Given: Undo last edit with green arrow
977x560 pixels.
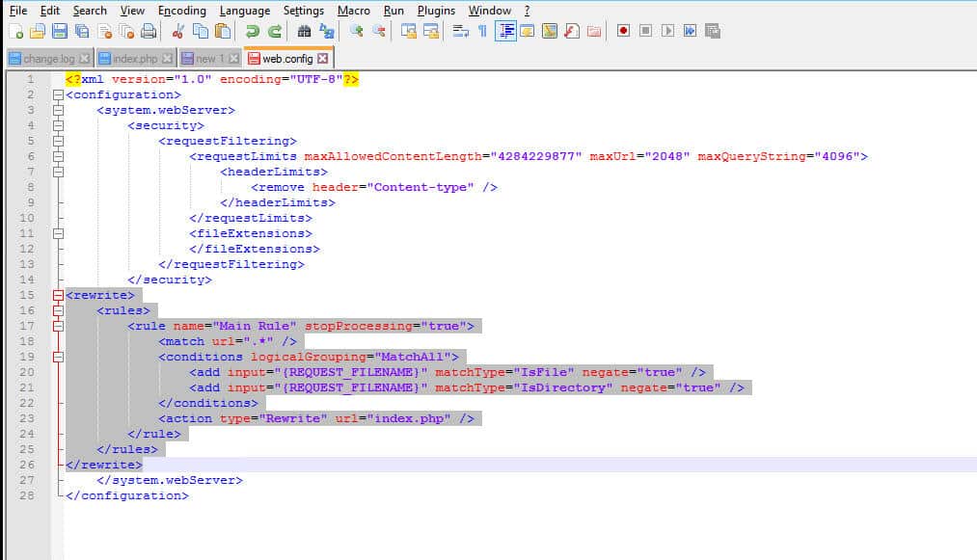Looking at the screenshot, I should point(253,31).
